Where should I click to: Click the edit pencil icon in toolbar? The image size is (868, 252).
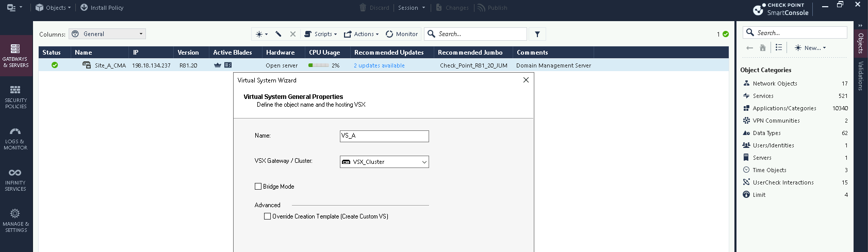(x=279, y=34)
